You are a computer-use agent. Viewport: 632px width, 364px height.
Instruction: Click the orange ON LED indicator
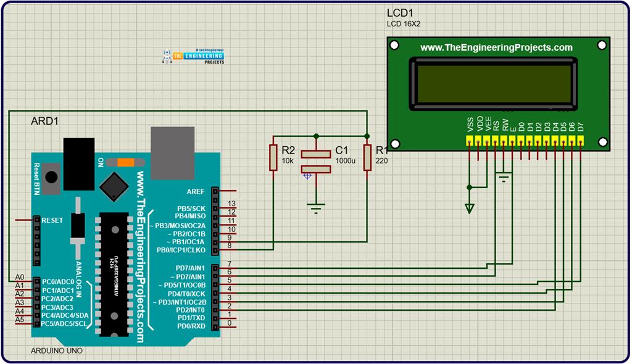(x=125, y=162)
